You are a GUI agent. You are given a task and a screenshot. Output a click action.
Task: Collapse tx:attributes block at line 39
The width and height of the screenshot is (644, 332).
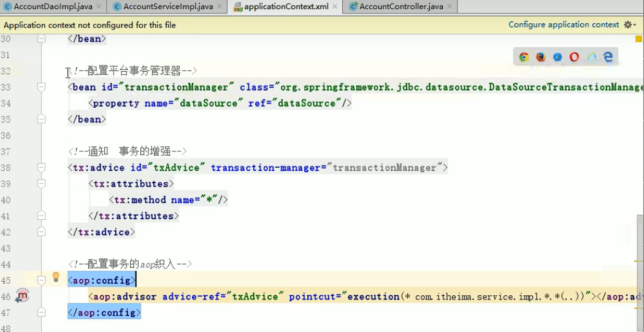tap(41, 183)
